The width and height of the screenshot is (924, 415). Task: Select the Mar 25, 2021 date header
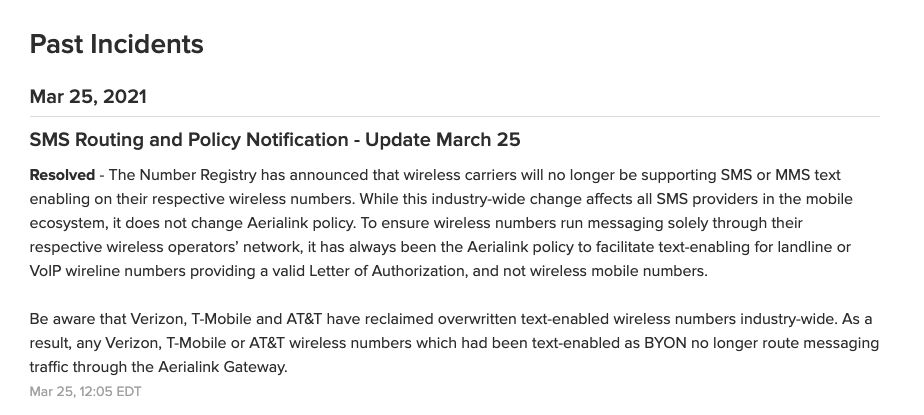88,97
